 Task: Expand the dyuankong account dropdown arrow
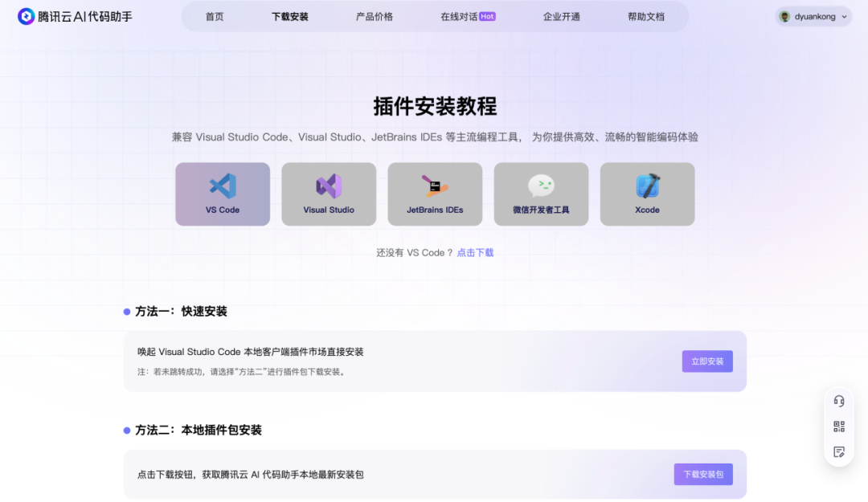point(844,16)
